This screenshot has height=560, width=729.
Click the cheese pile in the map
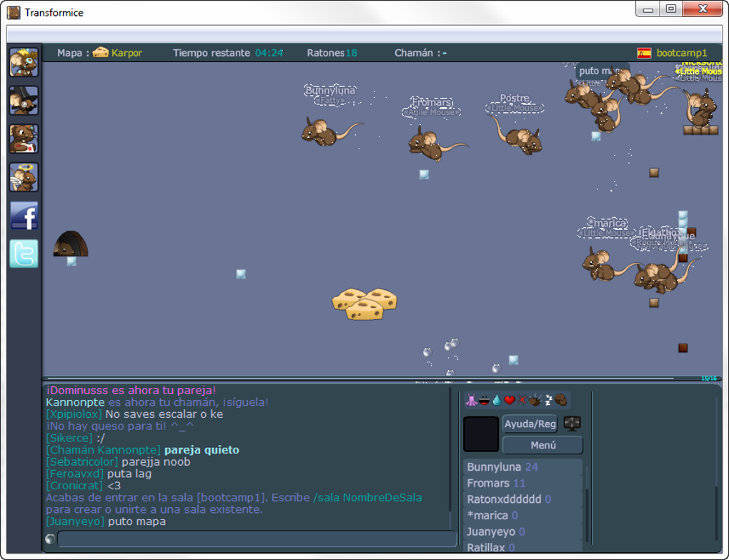click(364, 304)
